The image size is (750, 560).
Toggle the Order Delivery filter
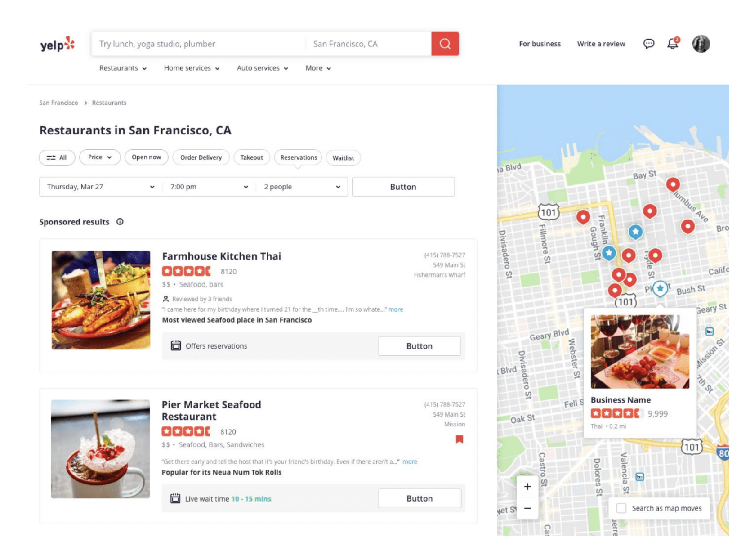click(x=201, y=157)
